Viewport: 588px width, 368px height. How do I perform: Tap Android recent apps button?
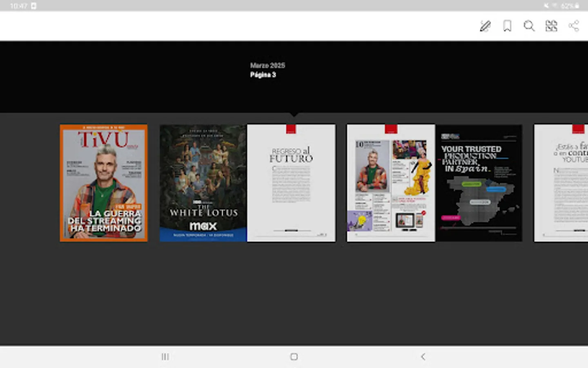pos(165,357)
